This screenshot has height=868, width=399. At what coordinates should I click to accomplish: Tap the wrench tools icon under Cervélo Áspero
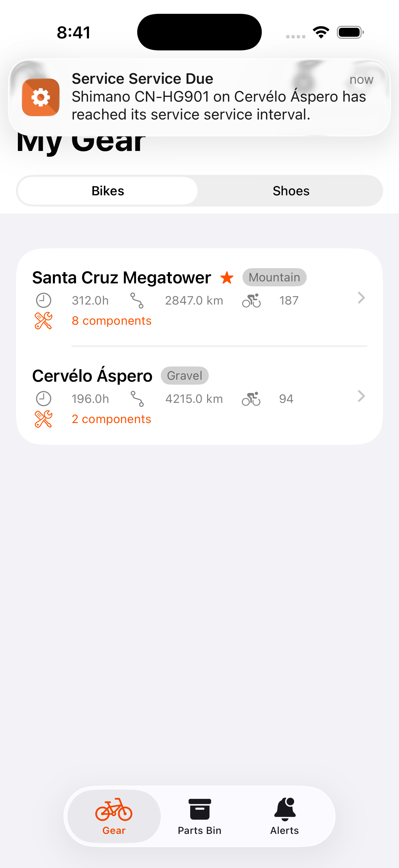click(43, 419)
